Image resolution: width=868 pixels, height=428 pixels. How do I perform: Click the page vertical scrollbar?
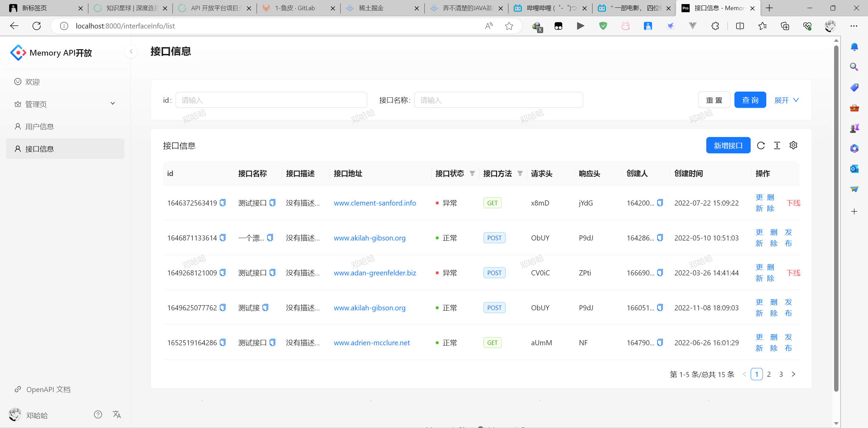836,218
